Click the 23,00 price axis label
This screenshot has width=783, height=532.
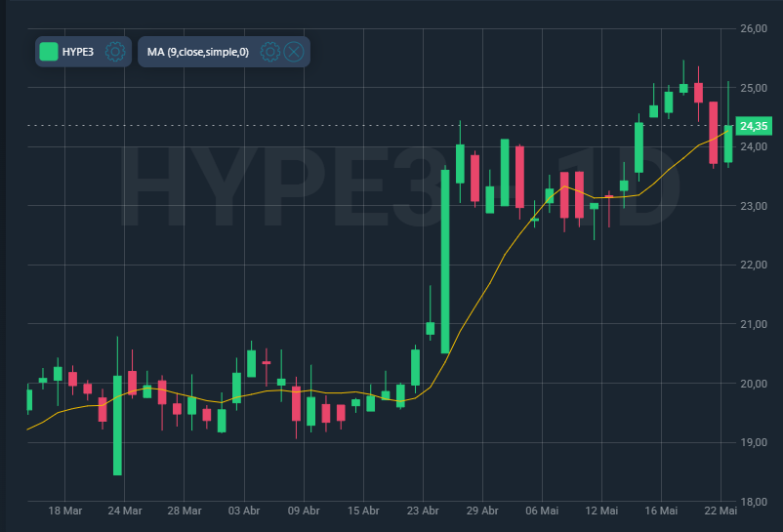coord(754,206)
